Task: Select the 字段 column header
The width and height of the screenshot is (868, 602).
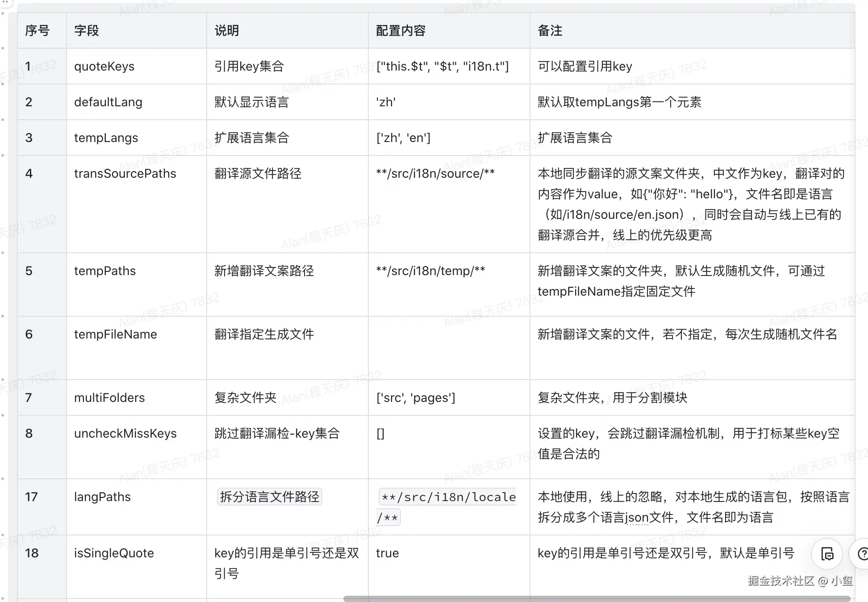Action: [x=87, y=30]
